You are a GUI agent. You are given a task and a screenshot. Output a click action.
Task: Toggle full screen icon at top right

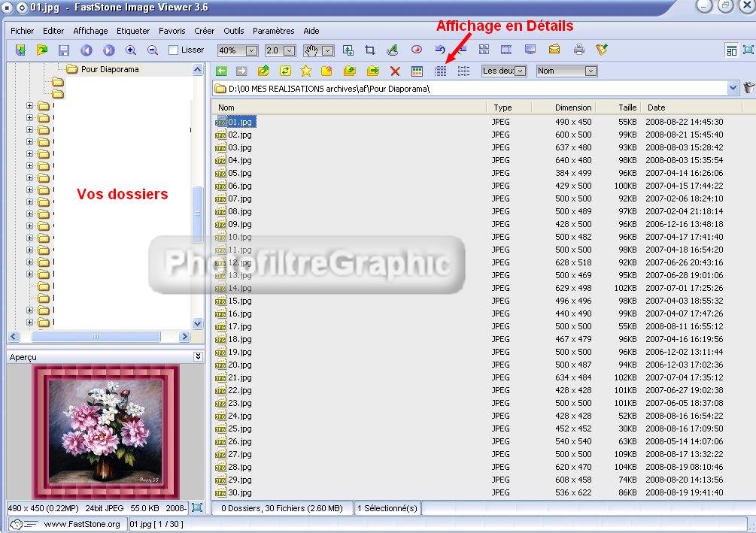[748, 50]
